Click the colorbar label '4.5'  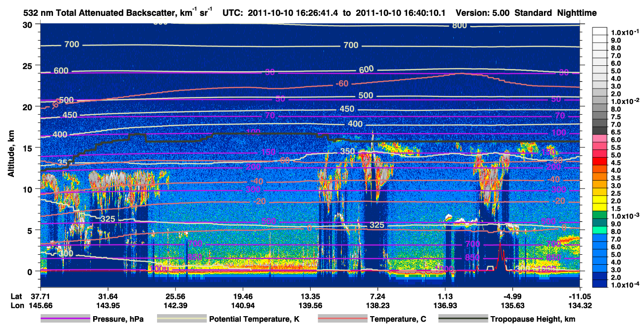coord(616,163)
